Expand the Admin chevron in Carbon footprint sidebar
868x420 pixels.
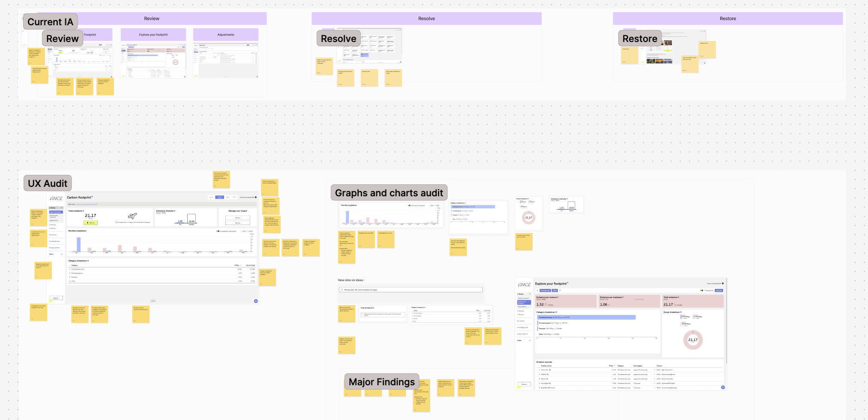(62, 254)
